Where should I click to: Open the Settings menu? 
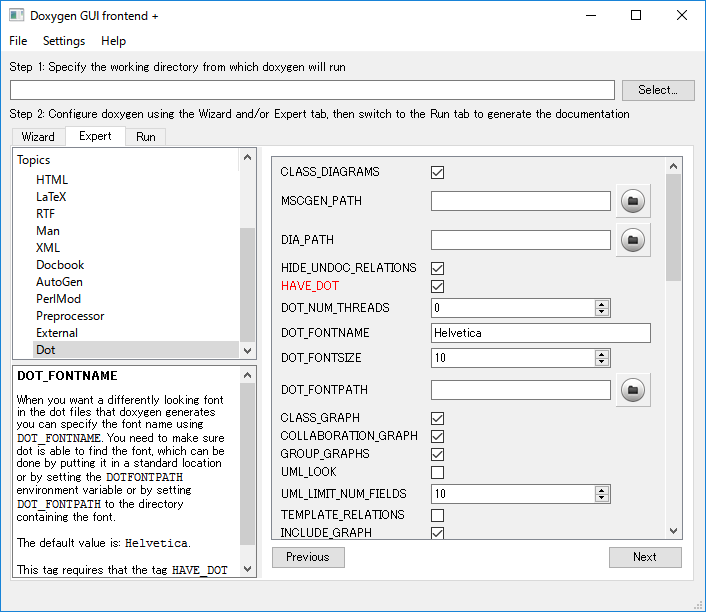[x=64, y=41]
